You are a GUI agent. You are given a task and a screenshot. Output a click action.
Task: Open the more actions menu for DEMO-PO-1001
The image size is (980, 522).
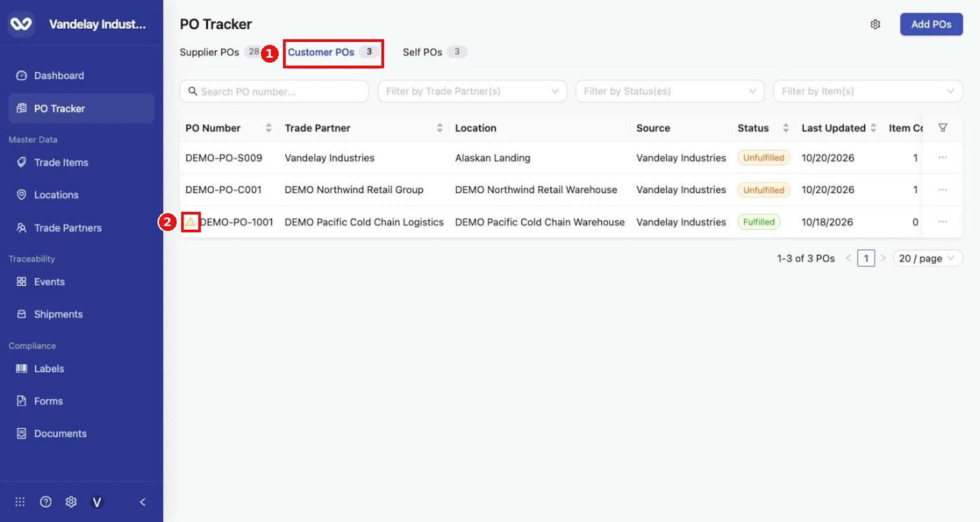tap(943, 222)
